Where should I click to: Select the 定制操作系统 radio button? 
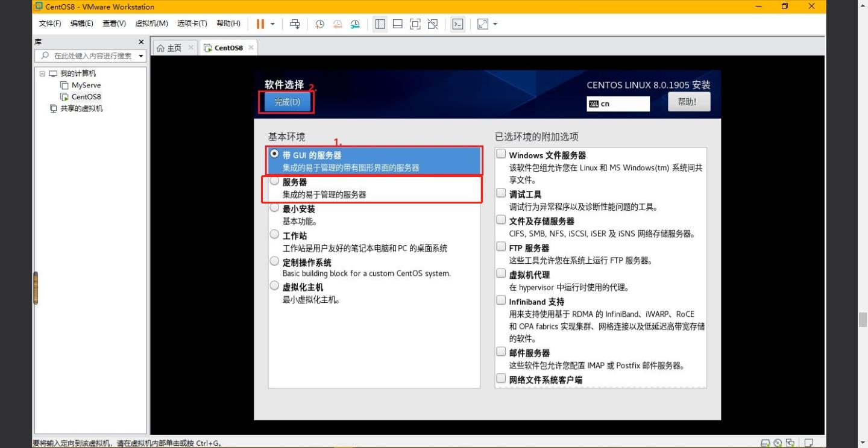tap(275, 261)
